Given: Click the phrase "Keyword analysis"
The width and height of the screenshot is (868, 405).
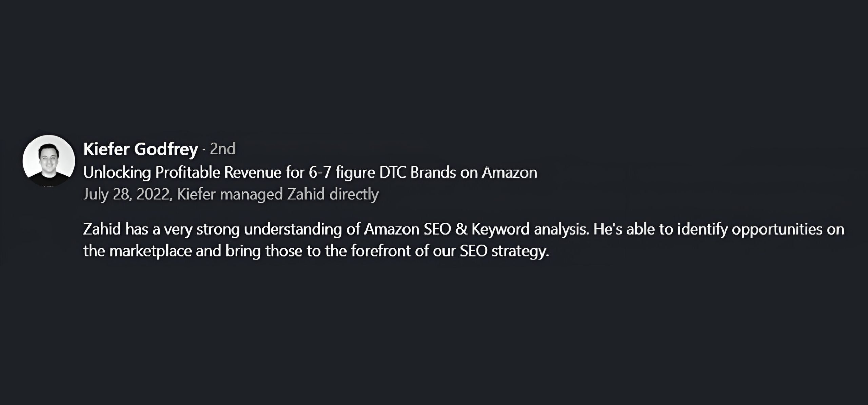Looking at the screenshot, I should pos(529,229).
